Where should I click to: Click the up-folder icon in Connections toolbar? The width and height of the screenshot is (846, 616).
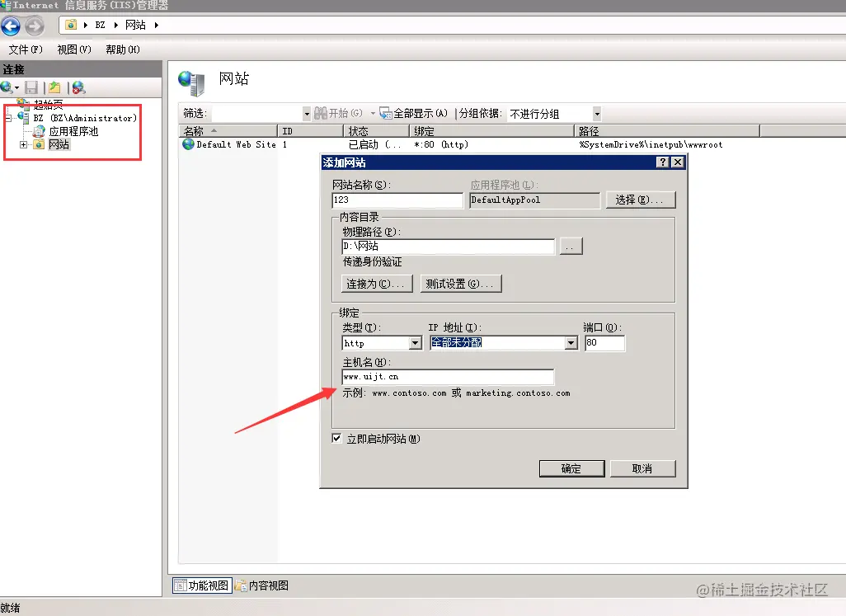[x=54, y=87]
